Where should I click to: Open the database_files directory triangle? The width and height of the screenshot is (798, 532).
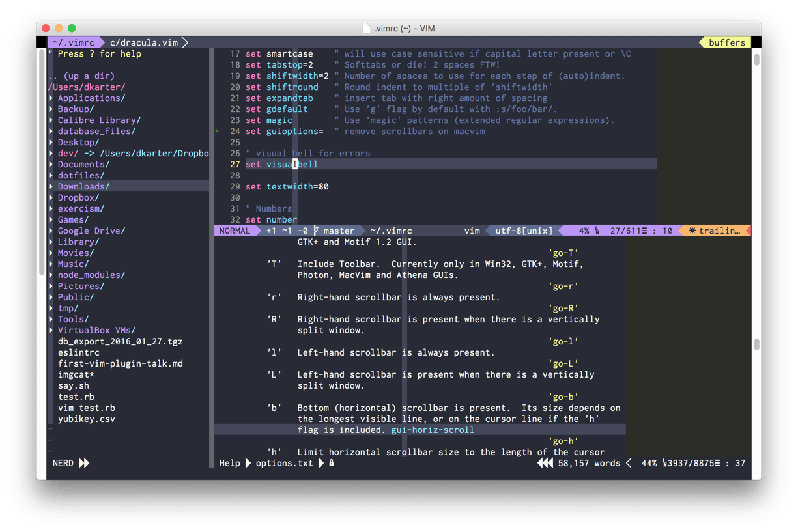51,132
